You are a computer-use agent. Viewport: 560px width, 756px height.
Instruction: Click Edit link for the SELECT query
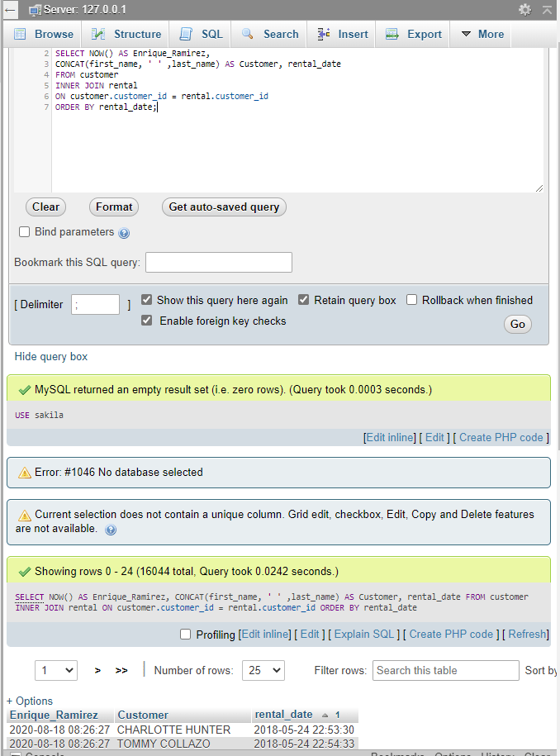310,635
